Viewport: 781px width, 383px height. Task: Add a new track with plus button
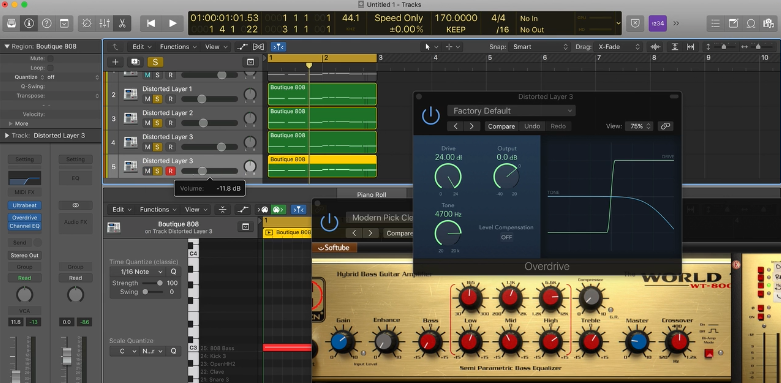pos(115,62)
